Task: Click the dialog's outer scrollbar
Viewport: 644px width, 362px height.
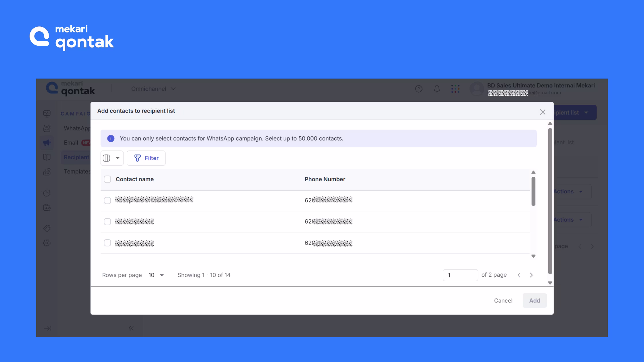Action: click(x=550, y=201)
